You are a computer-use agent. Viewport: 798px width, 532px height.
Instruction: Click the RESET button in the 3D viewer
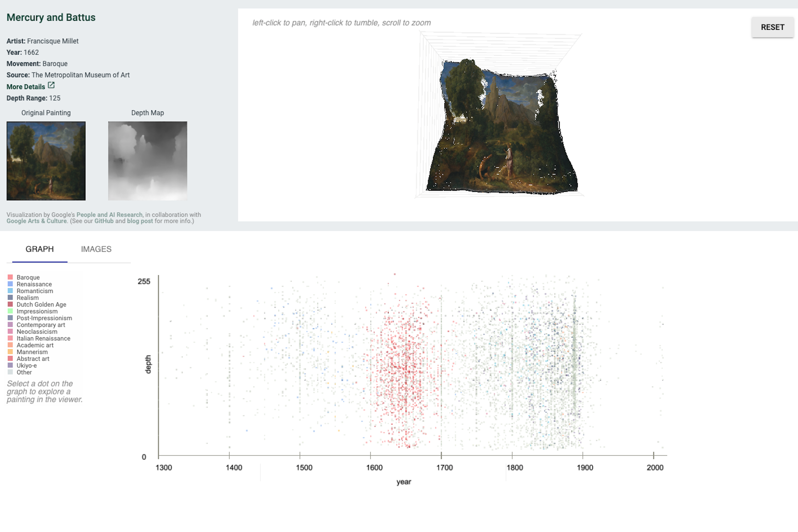(772, 27)
